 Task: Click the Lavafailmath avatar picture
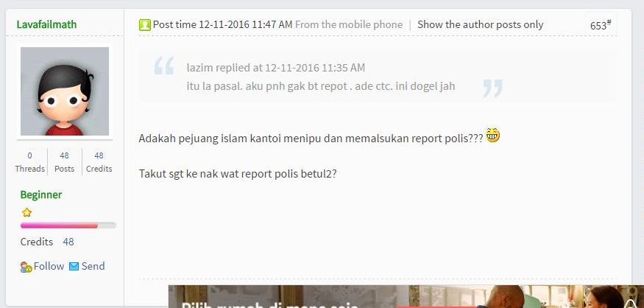[65, 91]
